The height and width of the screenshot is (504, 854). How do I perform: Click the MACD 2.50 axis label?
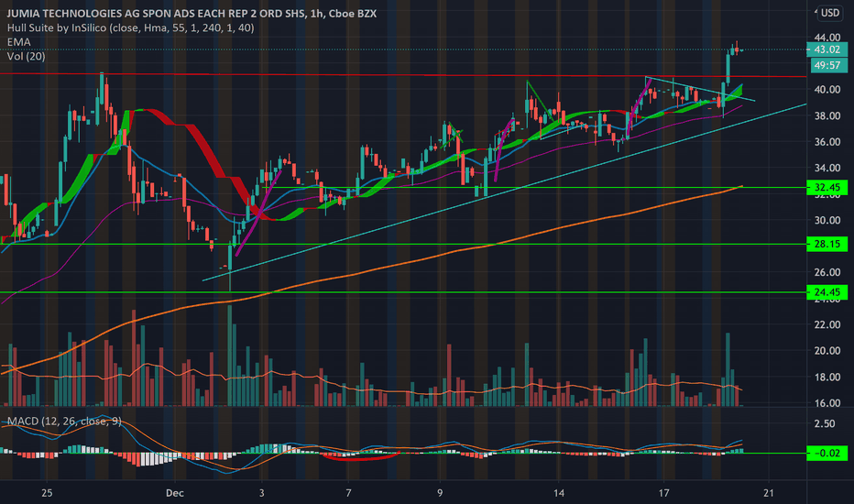click(826, 424)
